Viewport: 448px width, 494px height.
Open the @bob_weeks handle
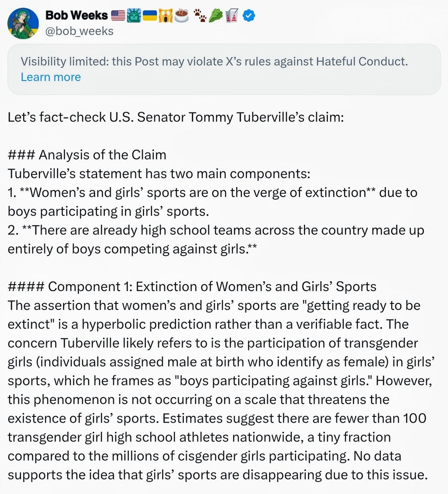pos(79,31)
